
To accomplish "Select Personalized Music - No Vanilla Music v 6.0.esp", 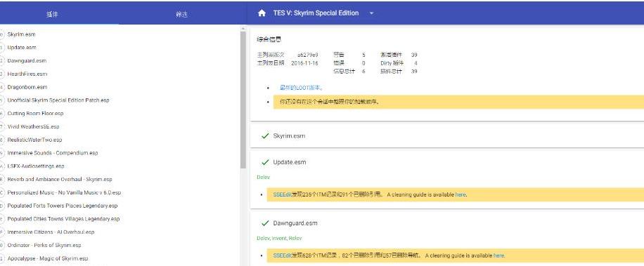I will click(x=64, y=192).
